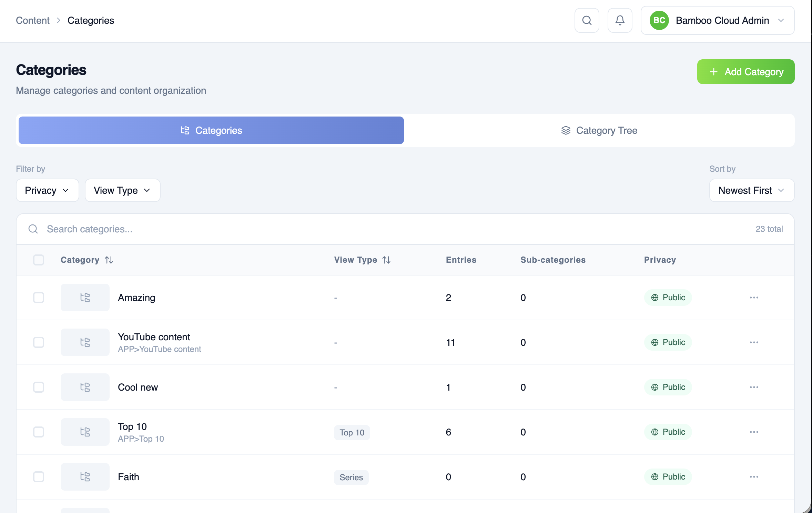The width and height of the screenshot is (812, 513).
Task: Open the three-dot menu for Faith
Action: point(754,477)
